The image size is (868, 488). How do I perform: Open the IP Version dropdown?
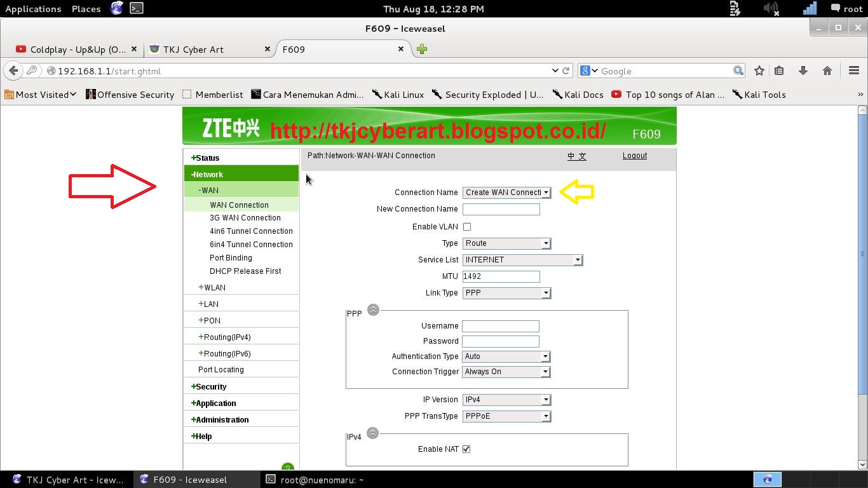pyautogui.click(x=506, y=400)
